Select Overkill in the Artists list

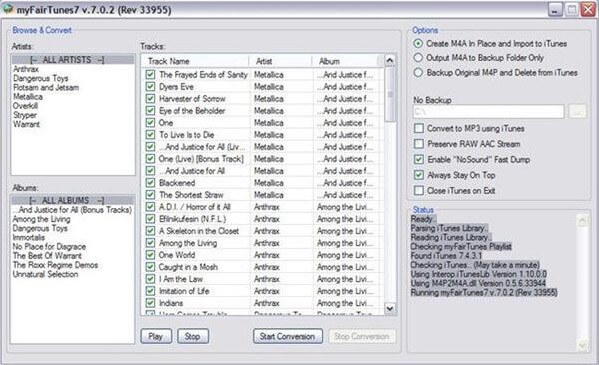[x=73, y=106]
